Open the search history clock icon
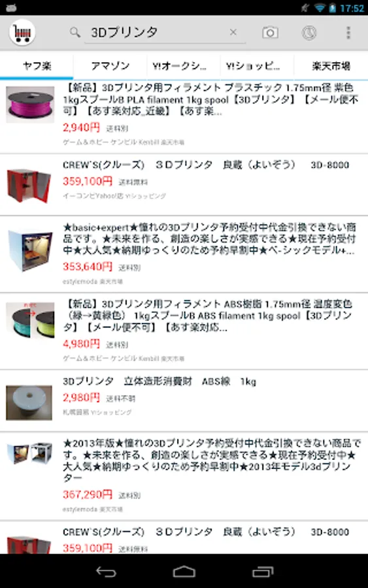 tap(309, 33)
